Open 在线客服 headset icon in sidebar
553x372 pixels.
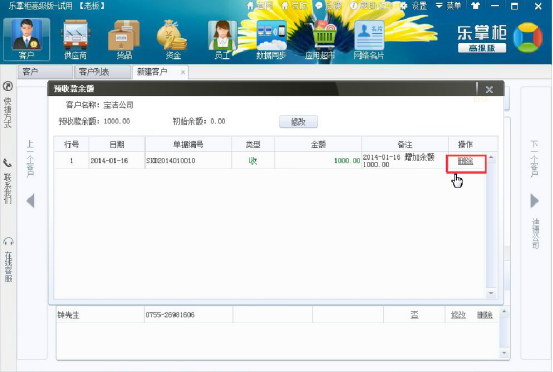(8, 242)
